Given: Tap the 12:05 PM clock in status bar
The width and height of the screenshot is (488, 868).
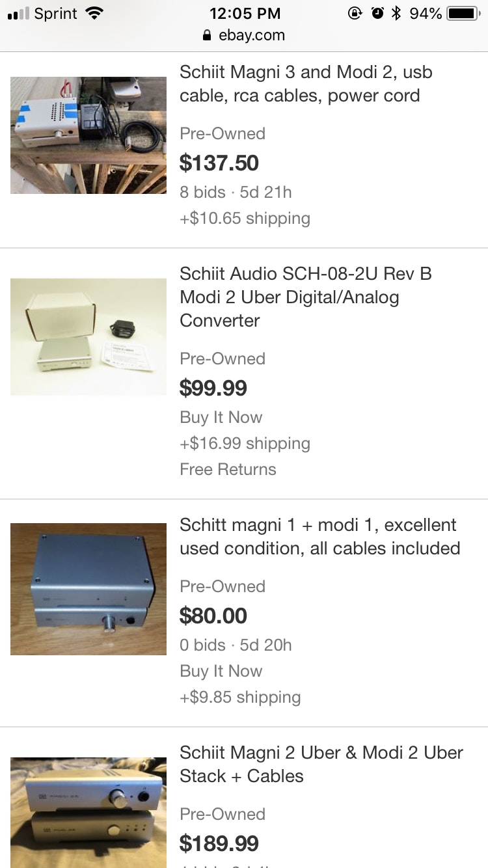Looking at the screenshot, I should [245, 14].
